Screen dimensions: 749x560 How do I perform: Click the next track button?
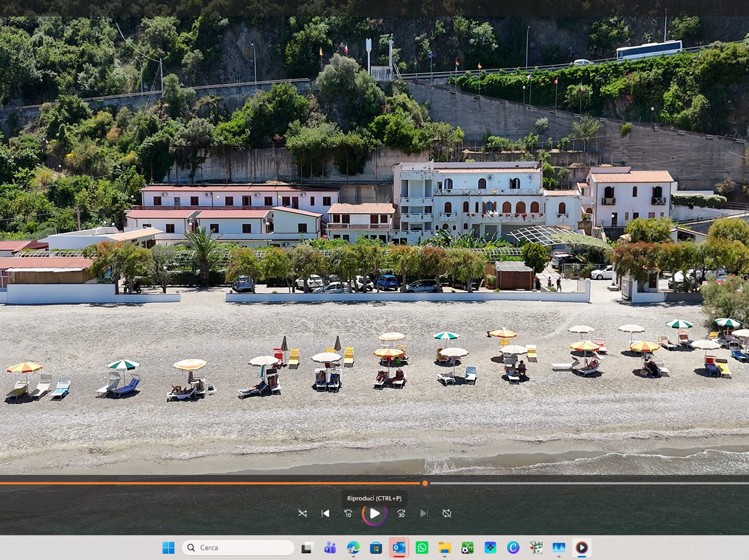pyautogui.click(x=424, y=514)
